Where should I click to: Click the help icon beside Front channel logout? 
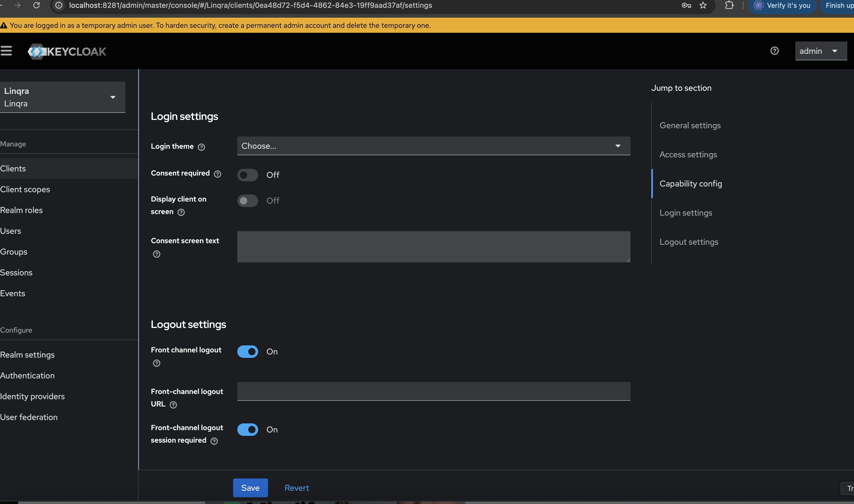(x=157, y=363)
